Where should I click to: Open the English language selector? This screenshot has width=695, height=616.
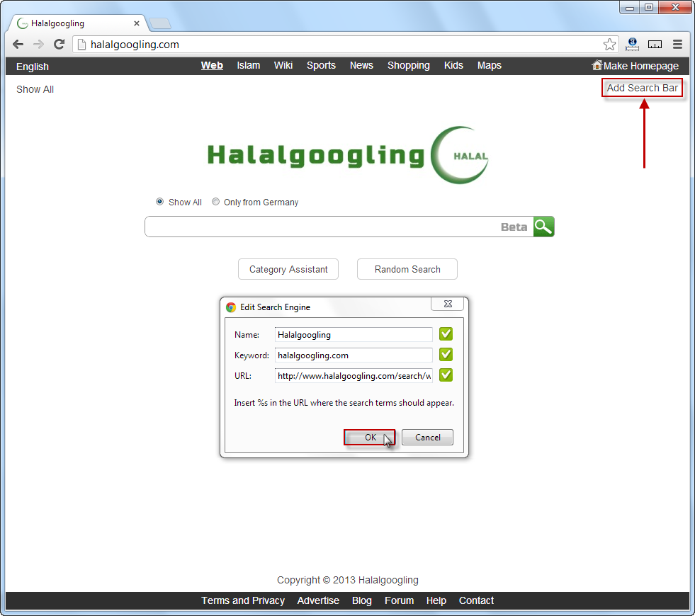pos(33,67)
